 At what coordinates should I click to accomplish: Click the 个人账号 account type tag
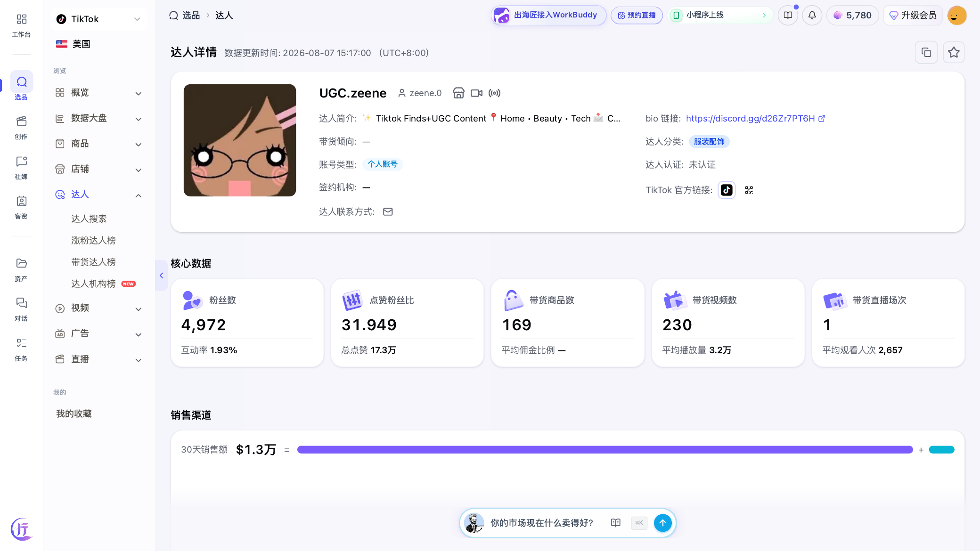(x=383, y=164)
